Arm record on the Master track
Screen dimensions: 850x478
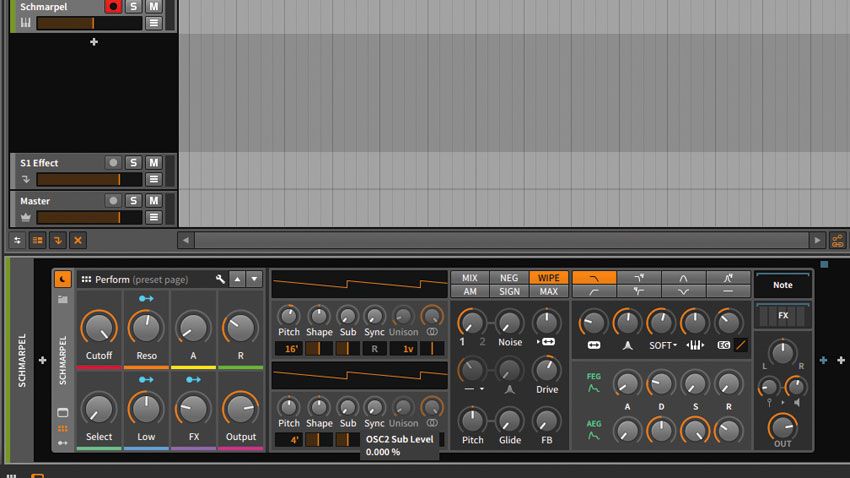pyautogui.click(x=113, y=201)
